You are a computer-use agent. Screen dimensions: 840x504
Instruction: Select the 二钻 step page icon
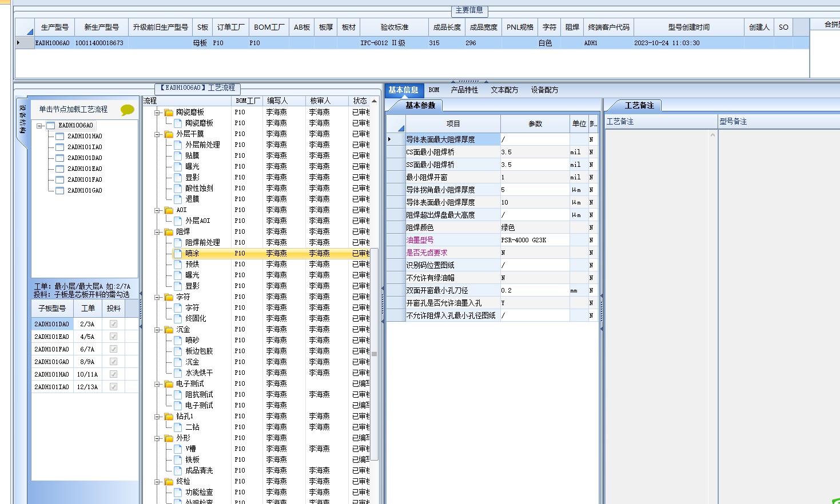pyautogui.click(x=178, y=427)
